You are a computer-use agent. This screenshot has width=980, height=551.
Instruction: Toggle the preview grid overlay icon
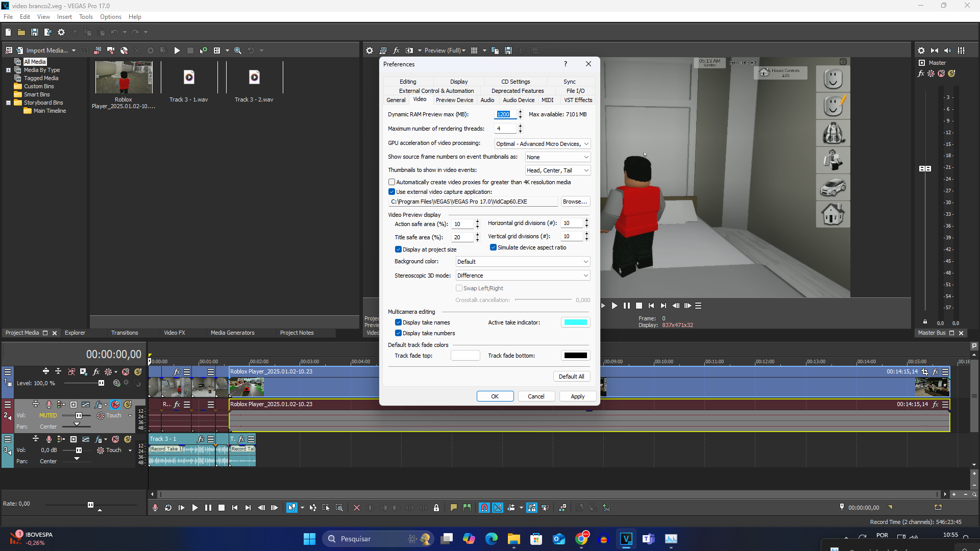click(474, 51)
